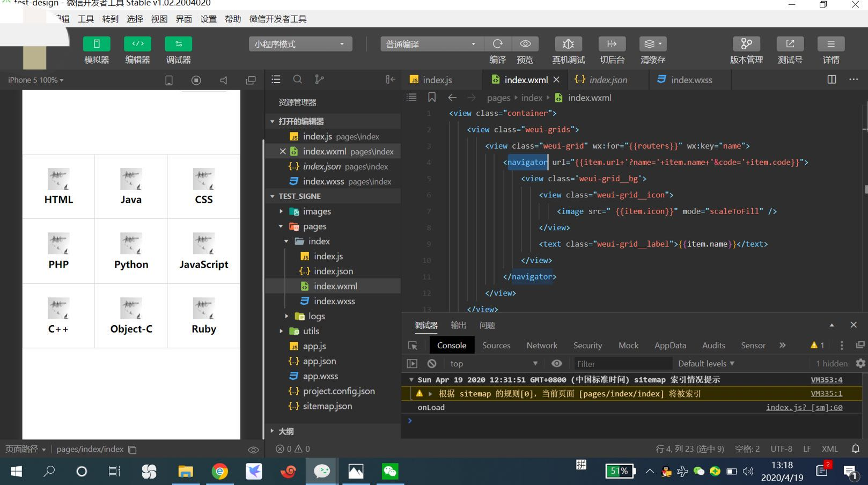This screenshot has width=868, height=485.
Task: Open the 微信开发者工具 menu
Action: click(x=278, y=19)
